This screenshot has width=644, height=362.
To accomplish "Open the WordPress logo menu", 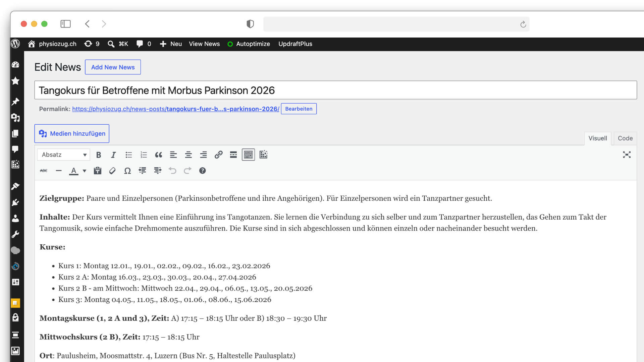I will tap(15, 44).
